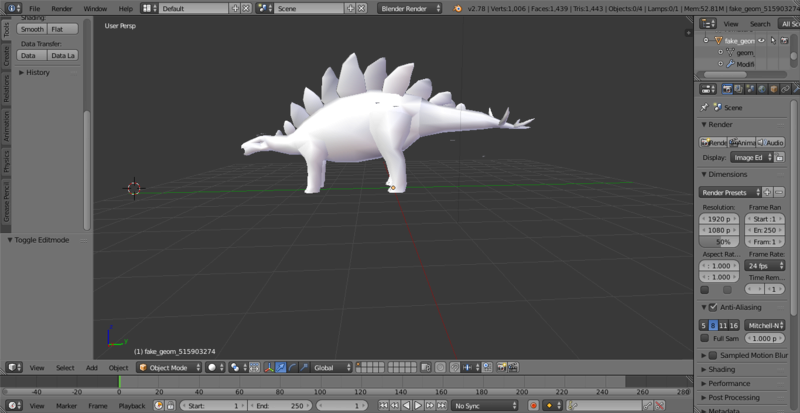Click the green current frame marker

(x=119, y=381)
